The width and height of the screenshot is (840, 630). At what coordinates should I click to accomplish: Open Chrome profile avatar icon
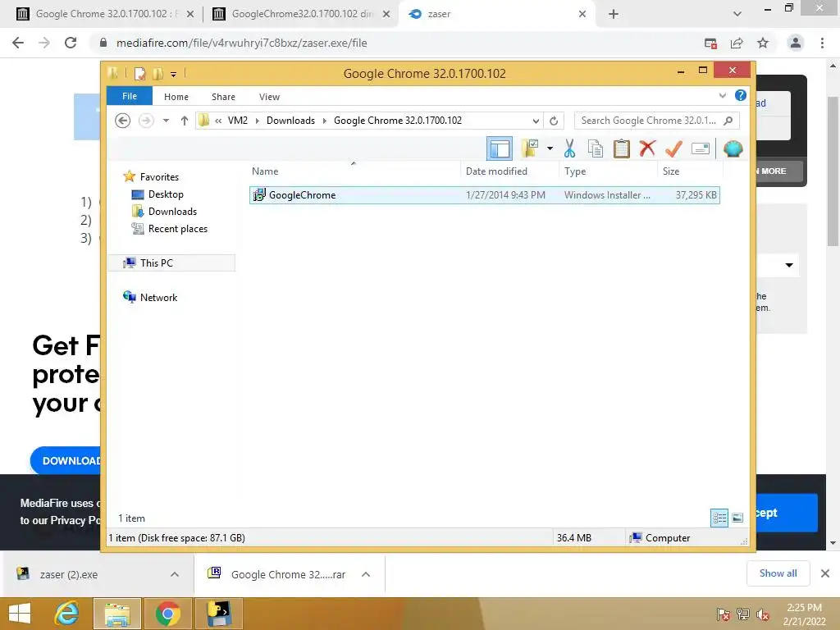(796, 43)
